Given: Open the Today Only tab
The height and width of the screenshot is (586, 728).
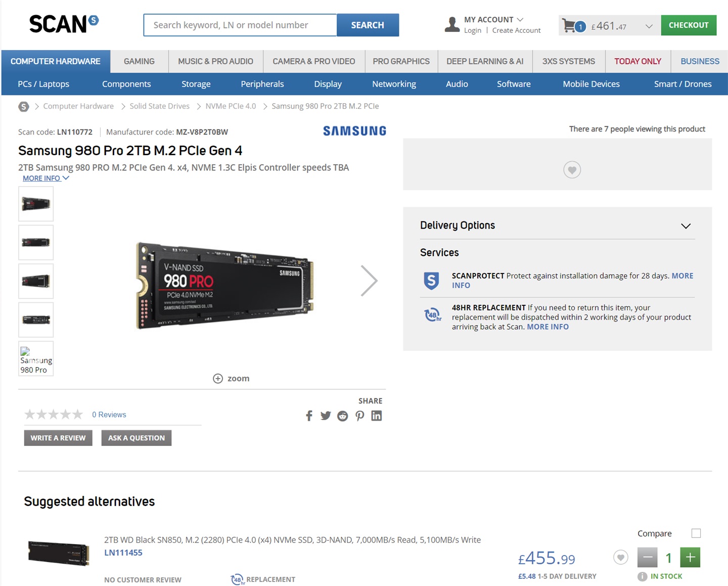Looking at the screenshot, I should pyautogui.click(x=638, y=61).
